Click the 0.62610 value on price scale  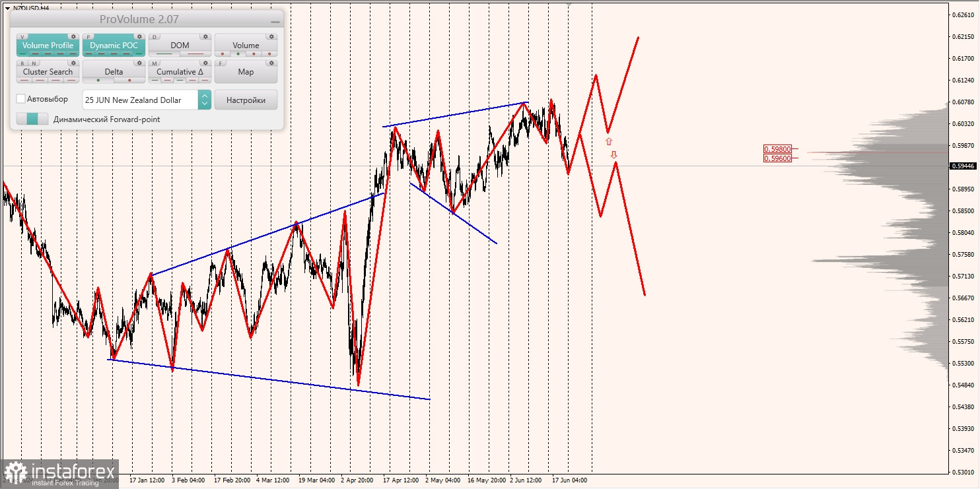coord(963,15)
